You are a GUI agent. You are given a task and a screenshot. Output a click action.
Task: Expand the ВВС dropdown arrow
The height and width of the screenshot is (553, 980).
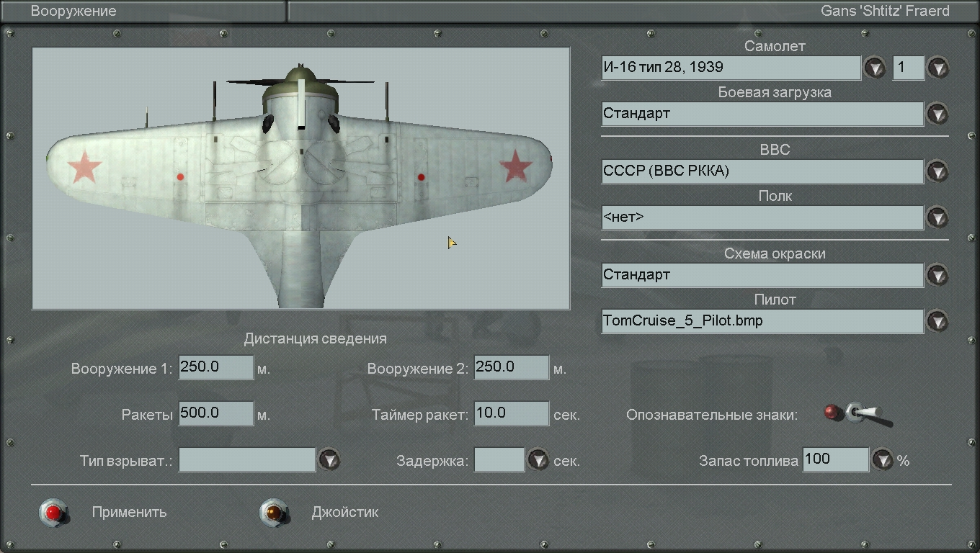point(937,171)
